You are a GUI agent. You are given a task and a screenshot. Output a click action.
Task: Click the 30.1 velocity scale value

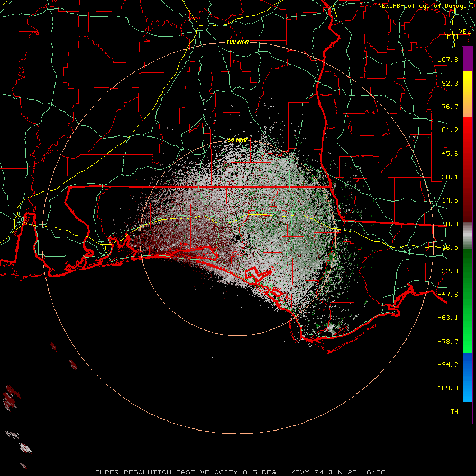click(450, 177)
